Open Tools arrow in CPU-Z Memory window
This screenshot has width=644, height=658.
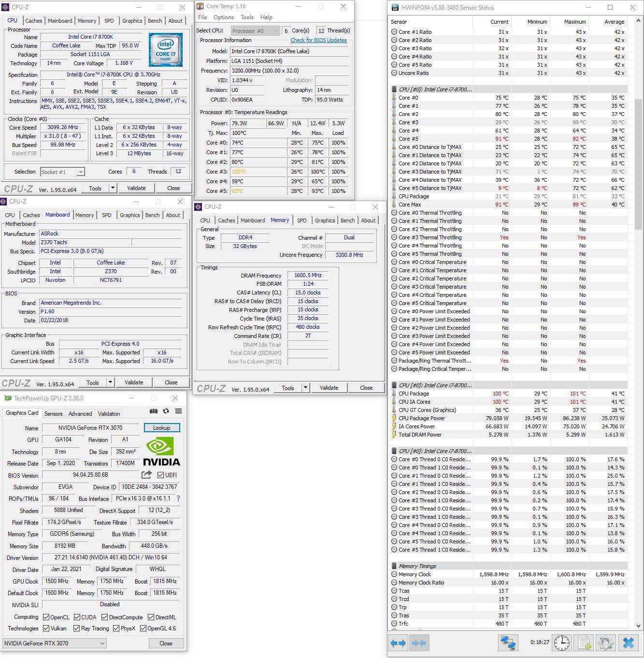click(305, 388)
